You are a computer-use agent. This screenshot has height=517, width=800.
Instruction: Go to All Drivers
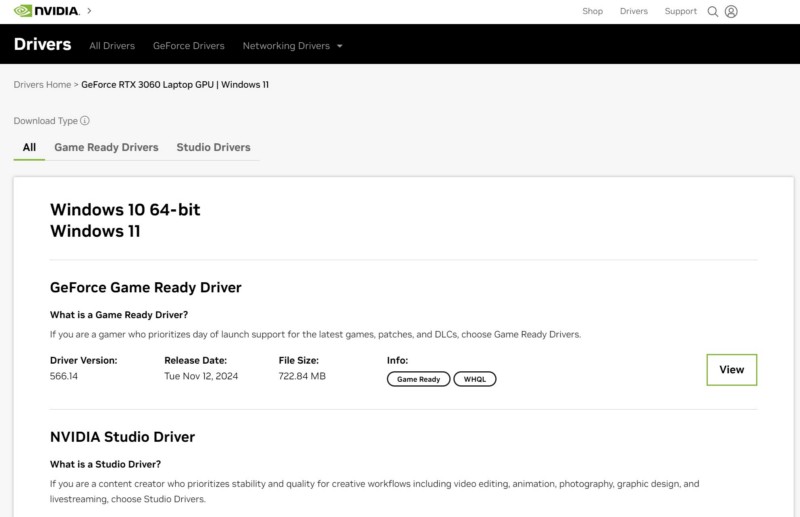coord(112,46)
